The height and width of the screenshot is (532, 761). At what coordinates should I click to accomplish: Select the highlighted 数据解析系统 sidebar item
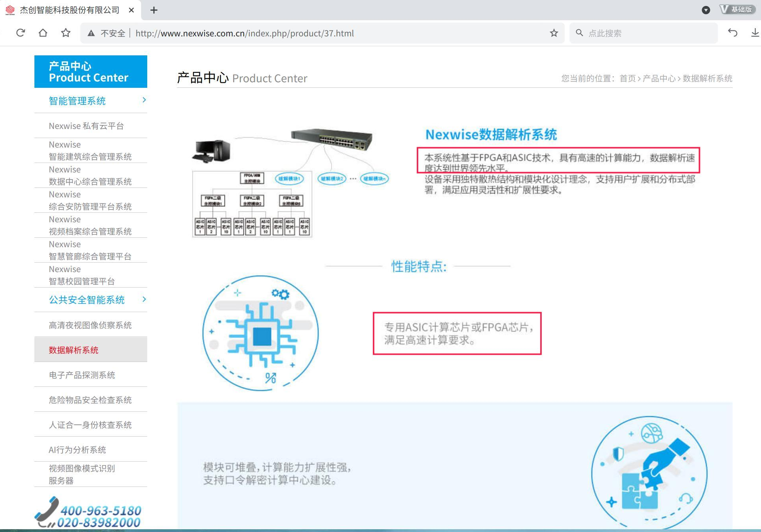tap(91, 350)
